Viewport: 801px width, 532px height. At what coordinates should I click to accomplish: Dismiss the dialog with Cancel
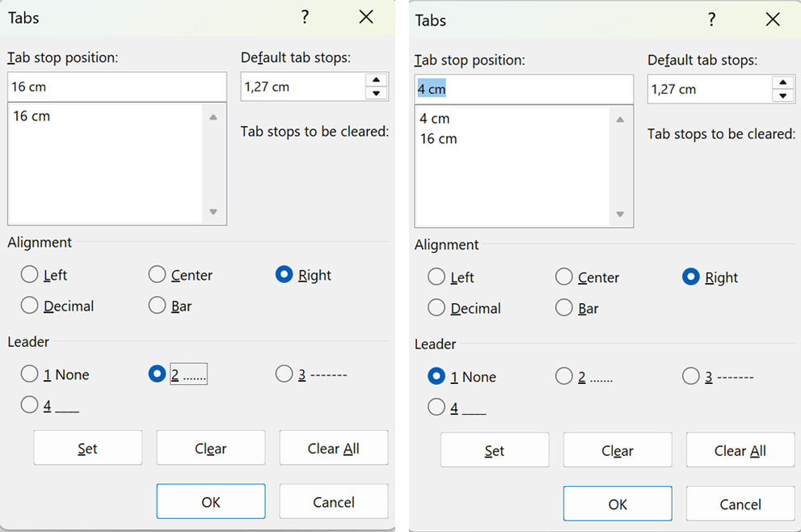tap(334, 501)
